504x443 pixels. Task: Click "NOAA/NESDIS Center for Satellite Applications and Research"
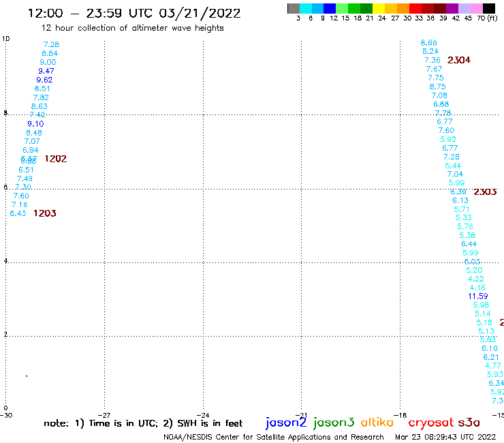coord(274,437)
